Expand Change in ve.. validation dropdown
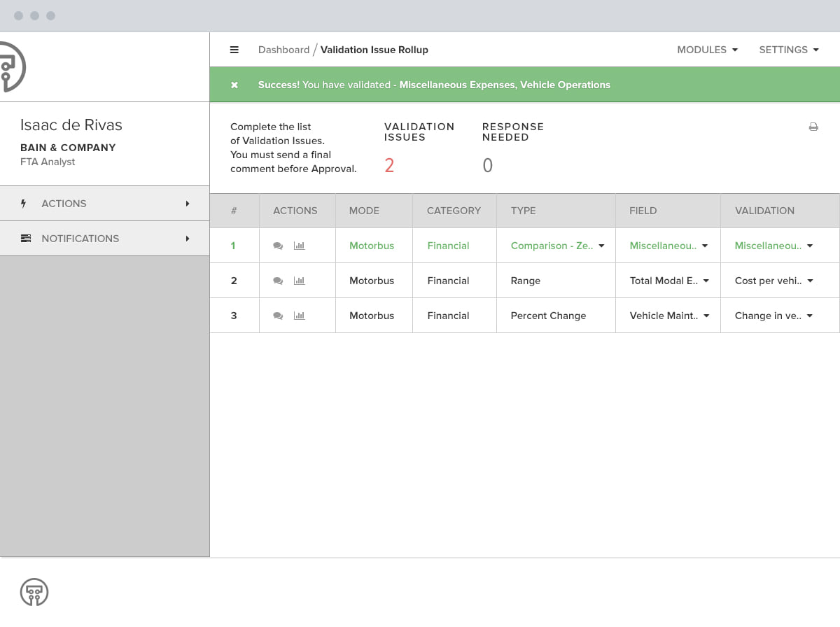The height and width of the screenshot is (627, 840). click(809, 316)
